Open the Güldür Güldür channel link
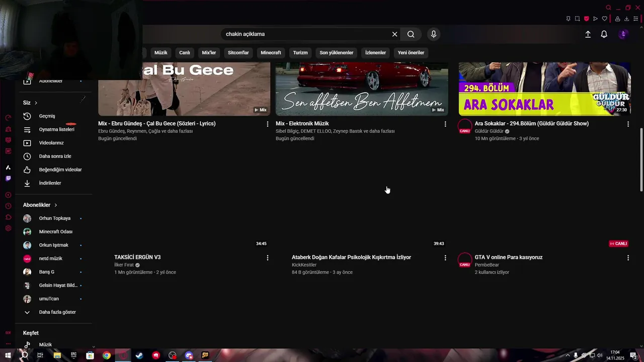The image size is (644, 362). click(x=489, y=131)
